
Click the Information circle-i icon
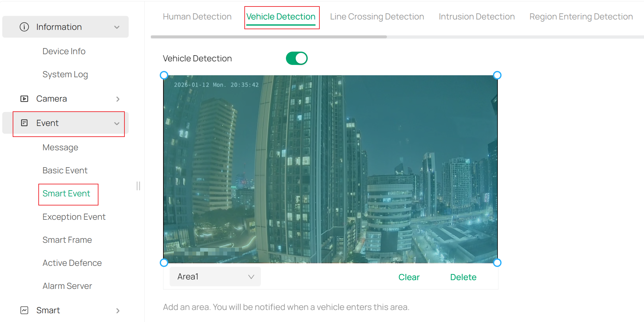pos(24,27)
